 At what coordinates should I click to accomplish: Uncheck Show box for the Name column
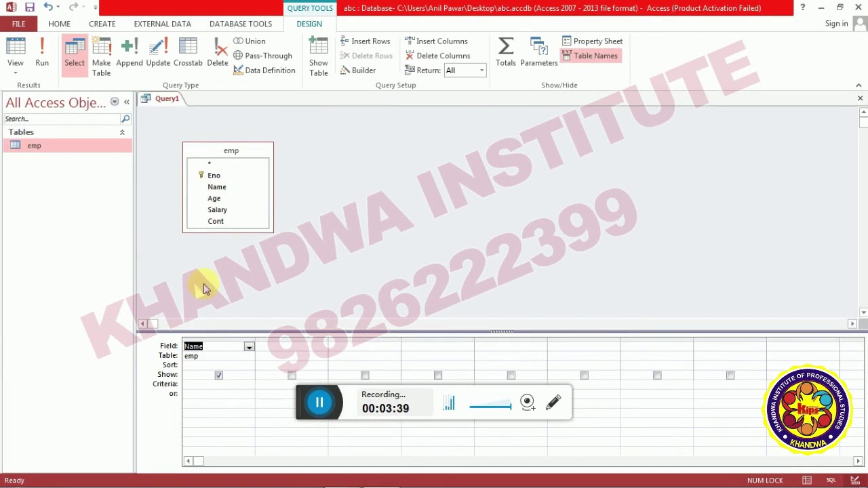pos(218,375)
